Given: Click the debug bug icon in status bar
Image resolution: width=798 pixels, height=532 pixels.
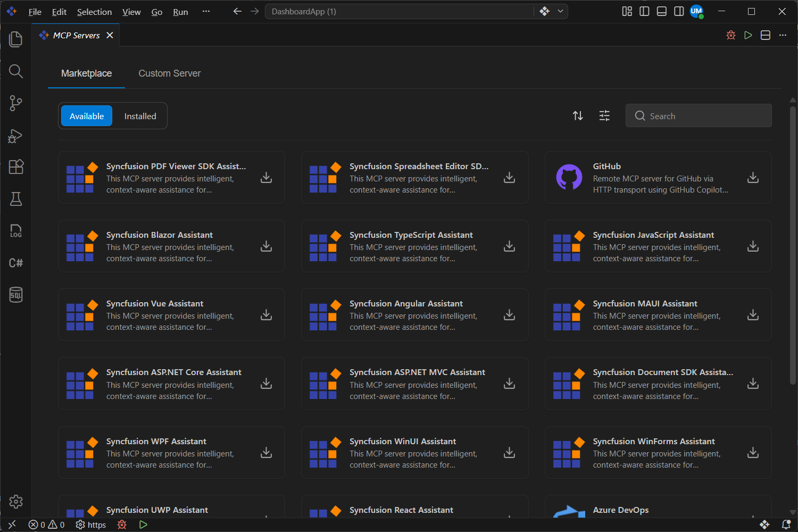Looking at the screenshot, I should tap(122, 525).
